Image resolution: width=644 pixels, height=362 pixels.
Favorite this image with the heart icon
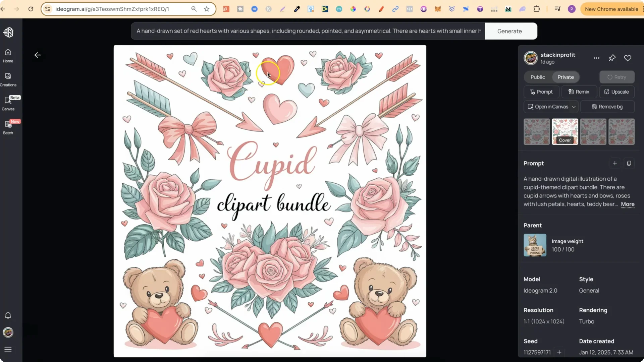(628, 58)
